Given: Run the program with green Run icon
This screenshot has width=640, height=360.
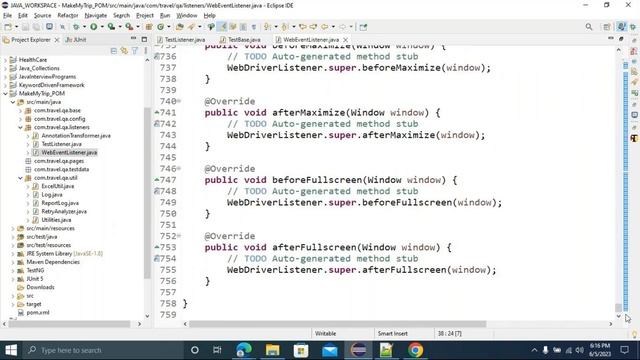Looking at the screenshot, I should [93, 27].
